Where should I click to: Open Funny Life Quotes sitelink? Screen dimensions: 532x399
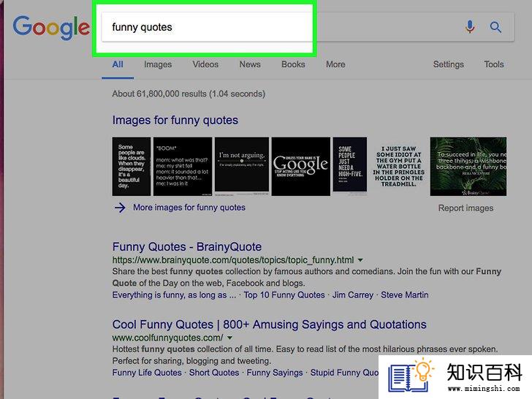point(147,373)
